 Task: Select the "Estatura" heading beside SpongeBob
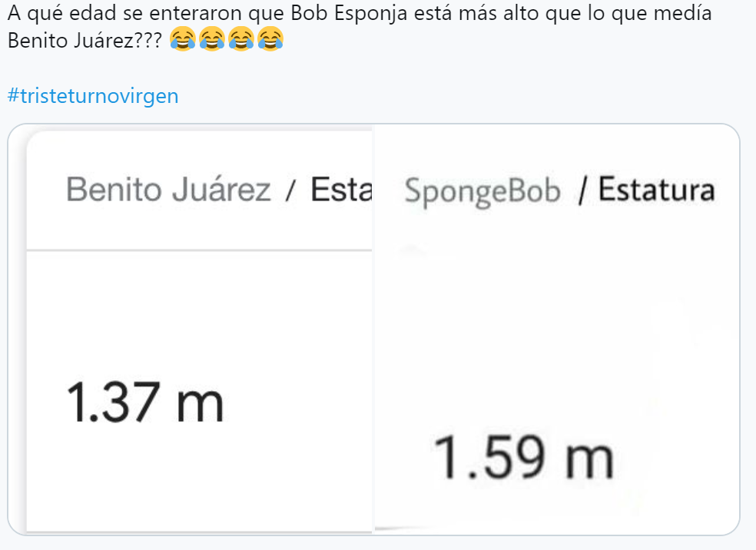656,189
